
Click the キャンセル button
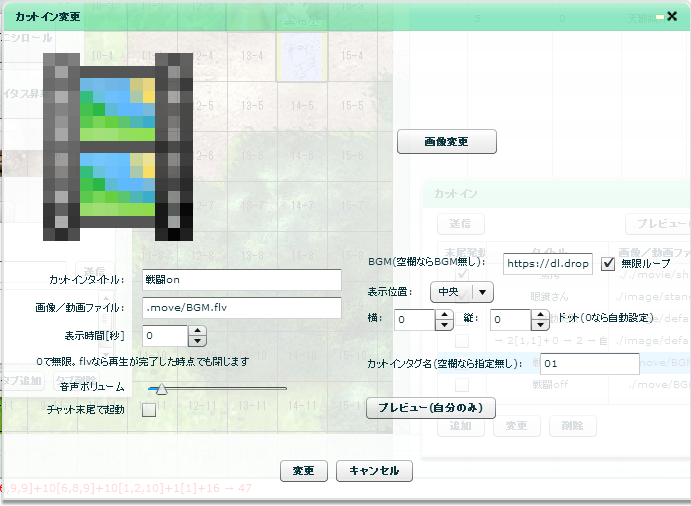point(374,470)
